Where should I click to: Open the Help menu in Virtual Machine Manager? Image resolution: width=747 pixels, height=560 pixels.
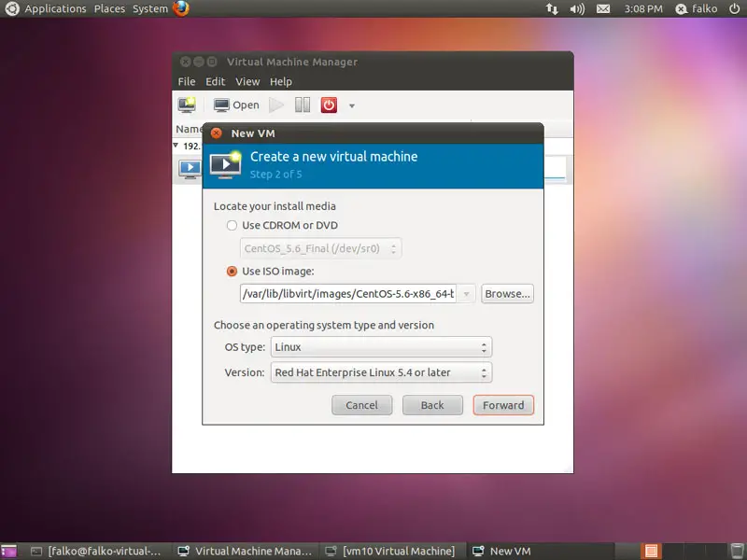(x=281, y=81)
